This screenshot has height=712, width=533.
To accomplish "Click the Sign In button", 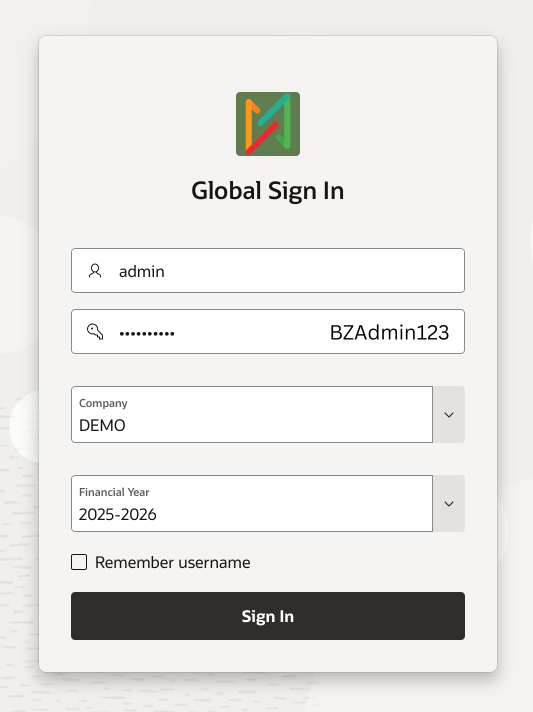I will [x=268, y=616].
